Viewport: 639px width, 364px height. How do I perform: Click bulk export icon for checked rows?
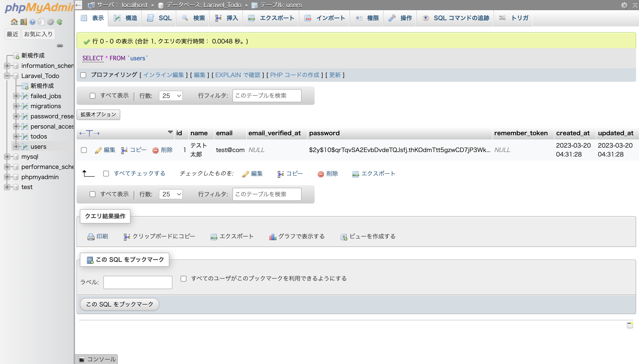355,174
